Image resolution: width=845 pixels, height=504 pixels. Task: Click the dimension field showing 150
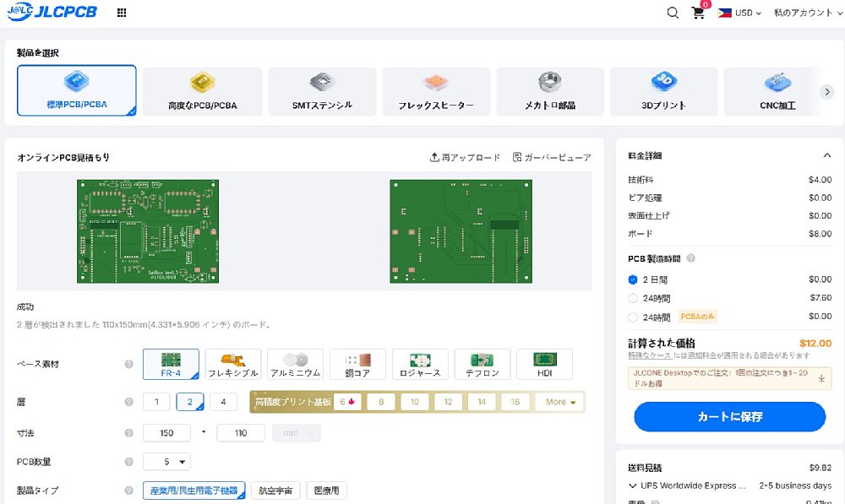[166, 433]
